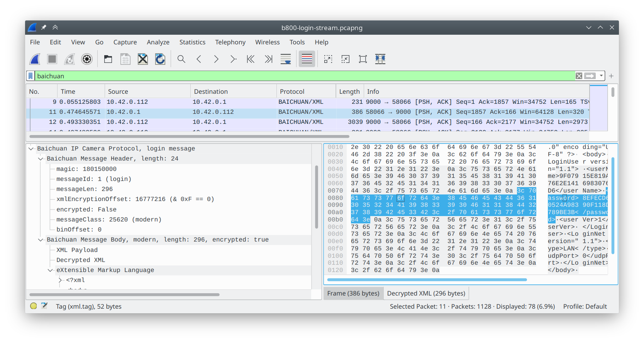
Task: Click Profile: Default in status bar
Action: coord(585,306)
